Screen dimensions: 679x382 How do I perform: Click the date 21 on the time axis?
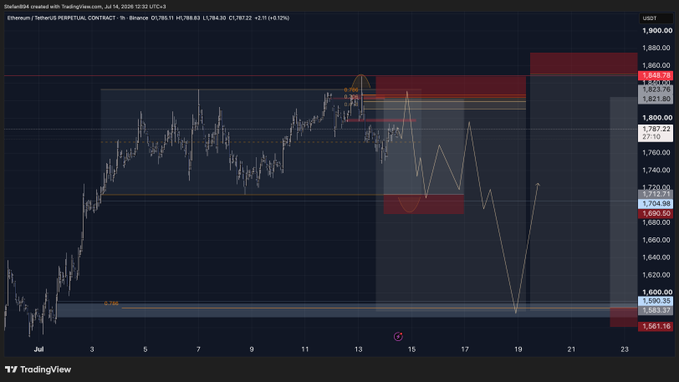pos(571,349)
